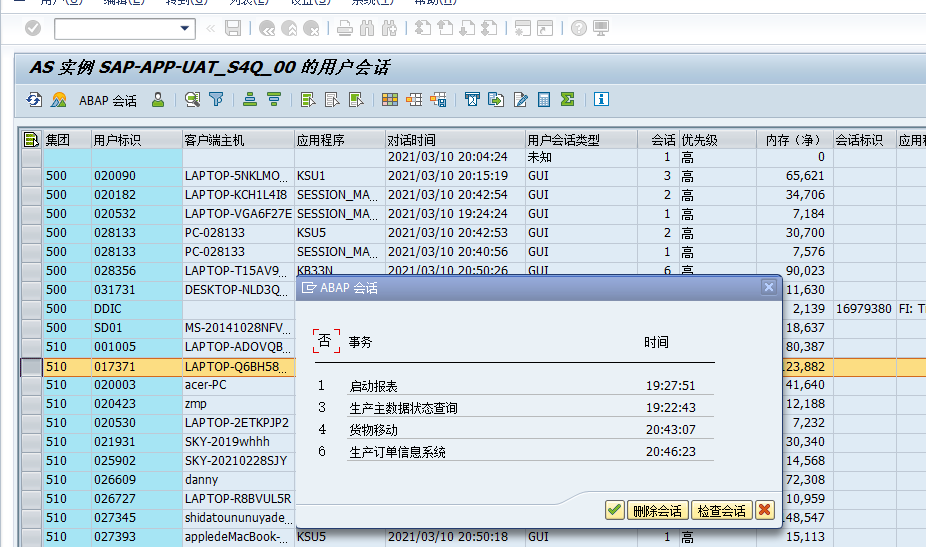The image size is (926, 547).
Task: Select the row selector for user DDIC
Action: (31, 309)
